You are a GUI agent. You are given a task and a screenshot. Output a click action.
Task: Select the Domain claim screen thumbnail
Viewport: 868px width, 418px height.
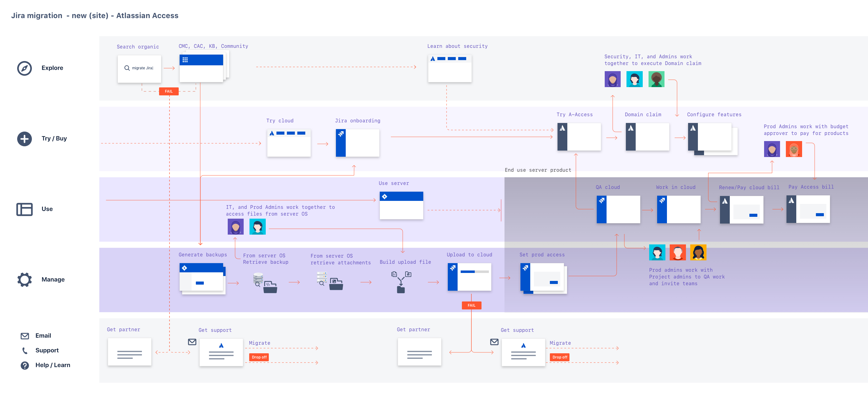pyautogui.click(x=647, y=136)
